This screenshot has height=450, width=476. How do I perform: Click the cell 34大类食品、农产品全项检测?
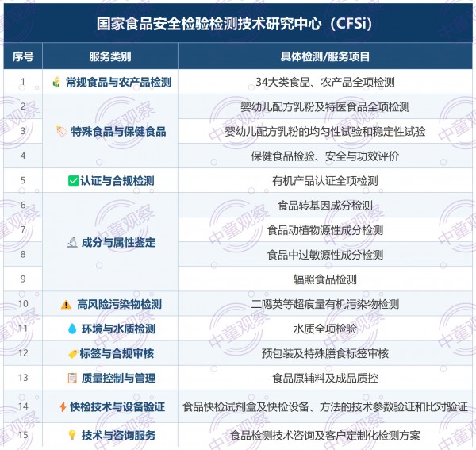coord(325,82)
